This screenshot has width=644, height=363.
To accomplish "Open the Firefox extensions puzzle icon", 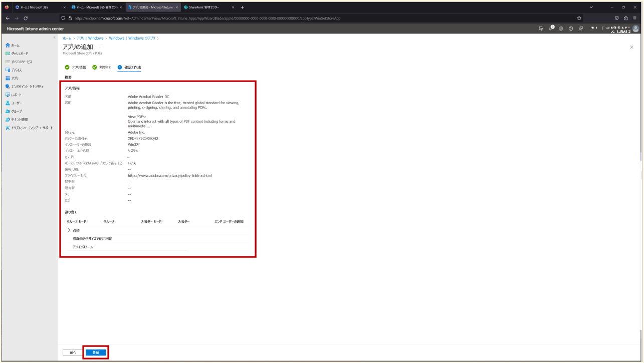I will tap(626, 18).
